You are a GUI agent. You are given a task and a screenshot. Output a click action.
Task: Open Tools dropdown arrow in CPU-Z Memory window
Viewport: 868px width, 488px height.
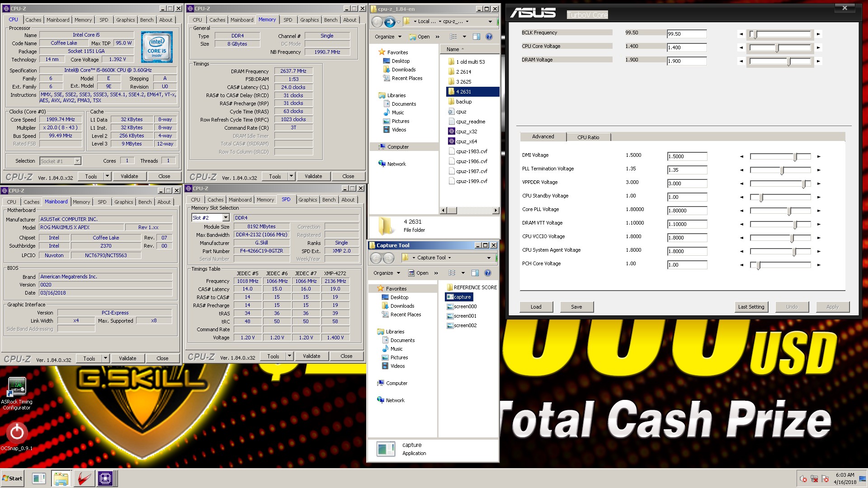tap(291, 176)
